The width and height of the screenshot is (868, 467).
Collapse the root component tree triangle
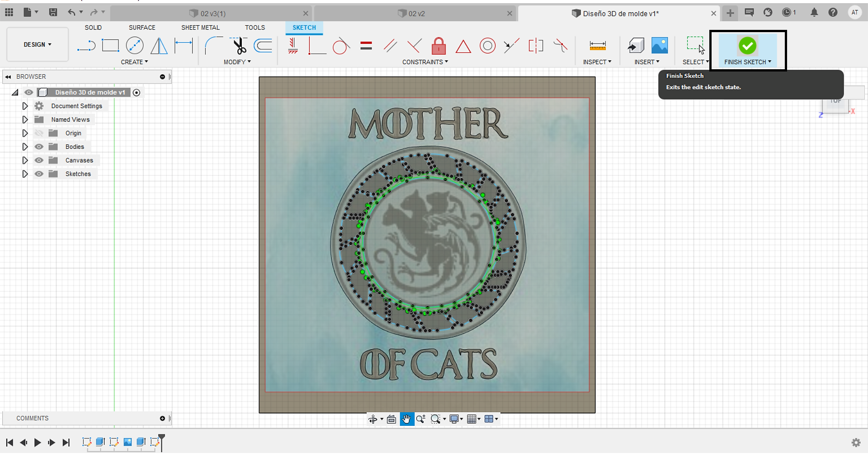[x=15, y=92]
